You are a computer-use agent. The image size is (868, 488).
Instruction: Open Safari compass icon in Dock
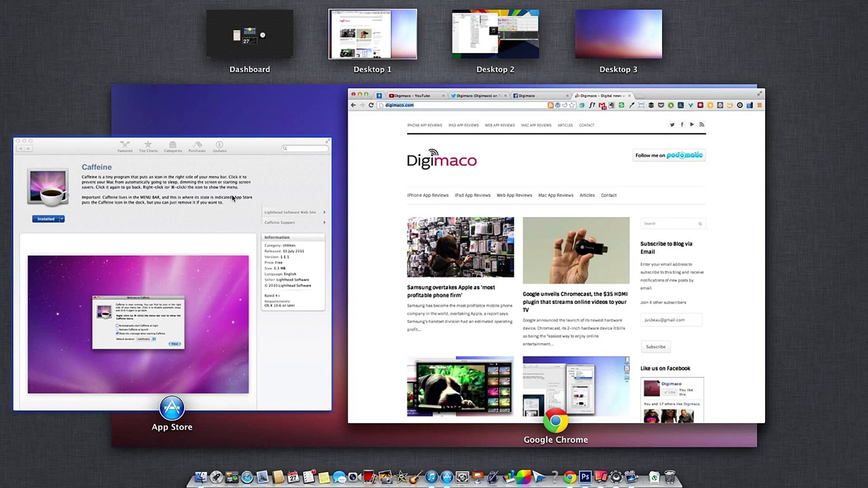[247, 477]
